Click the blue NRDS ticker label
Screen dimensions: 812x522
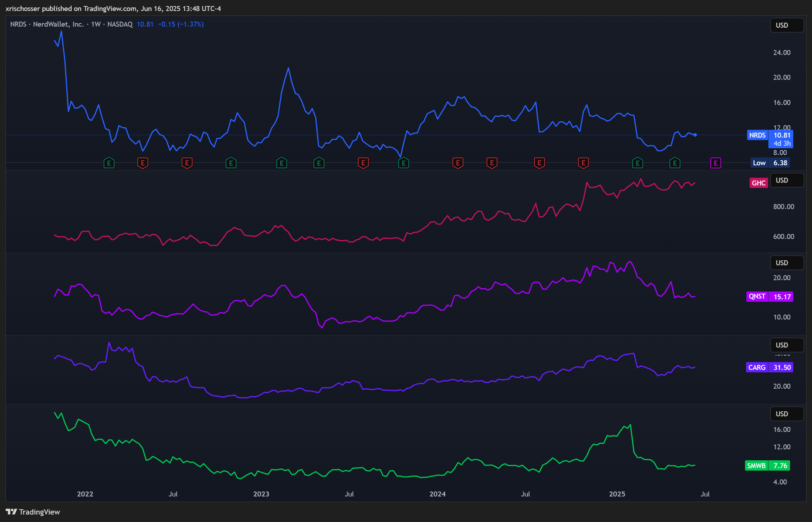point(757,135)
